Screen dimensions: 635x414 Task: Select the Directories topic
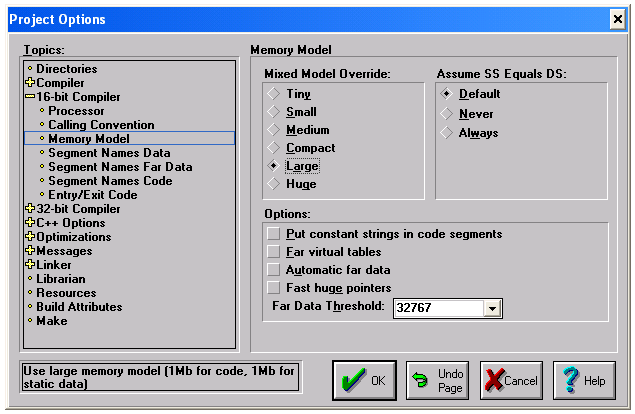pos(66,69)
